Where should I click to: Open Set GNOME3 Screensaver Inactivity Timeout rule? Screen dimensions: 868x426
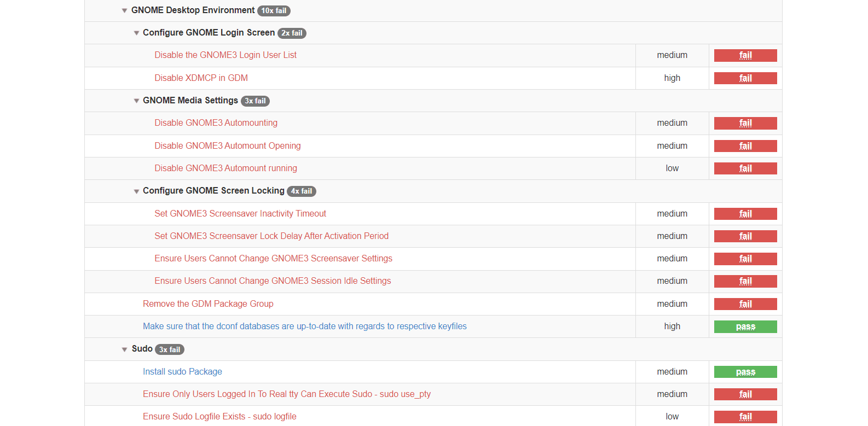(240, 214)
